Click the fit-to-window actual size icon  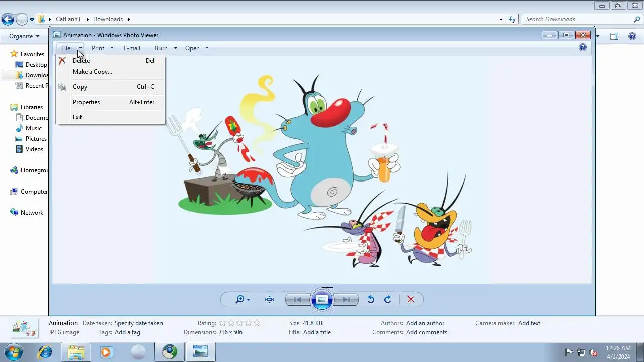point(270,300)
